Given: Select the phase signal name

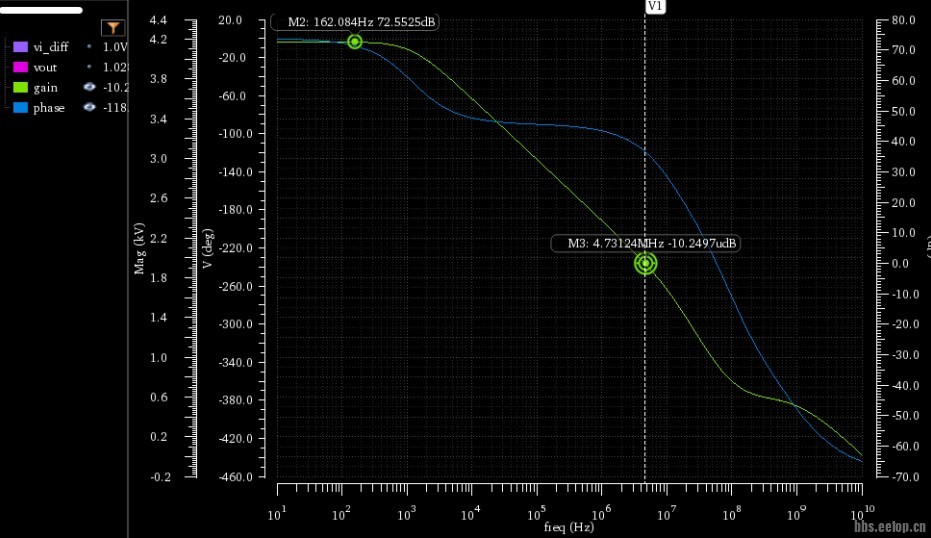Looking at the screenshot, I should [x=48, y=107].
